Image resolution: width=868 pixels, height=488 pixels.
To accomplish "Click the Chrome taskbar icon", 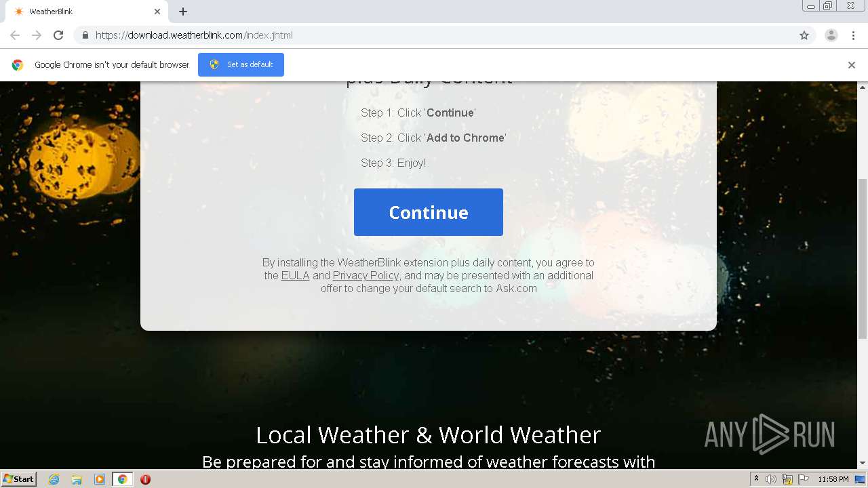I will click(123, 479).
